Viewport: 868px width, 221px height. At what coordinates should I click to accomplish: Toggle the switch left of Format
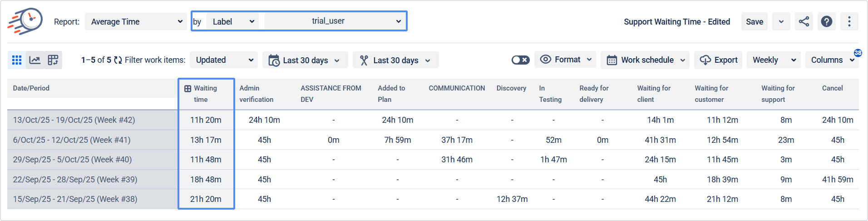[521, 60]
